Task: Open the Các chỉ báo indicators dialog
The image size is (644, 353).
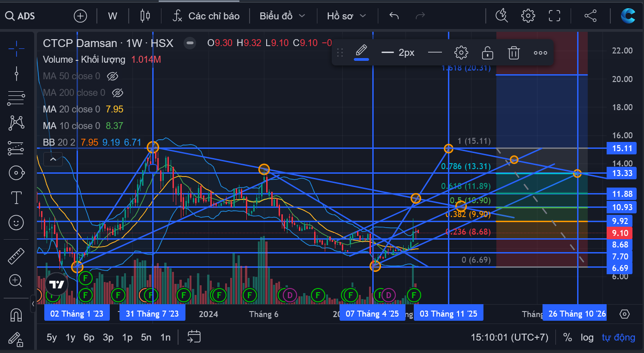Action: pyautogui.click(x=206, y=16)
